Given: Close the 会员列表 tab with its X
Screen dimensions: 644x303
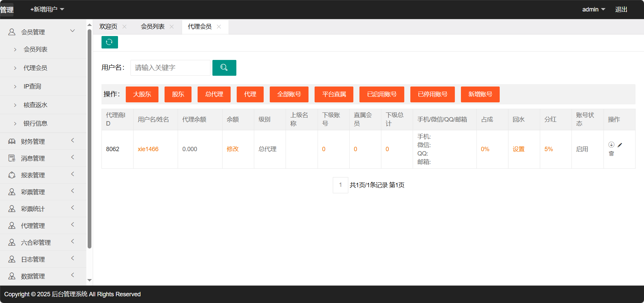Looking at the screenshot, I should tap(172, 27).
